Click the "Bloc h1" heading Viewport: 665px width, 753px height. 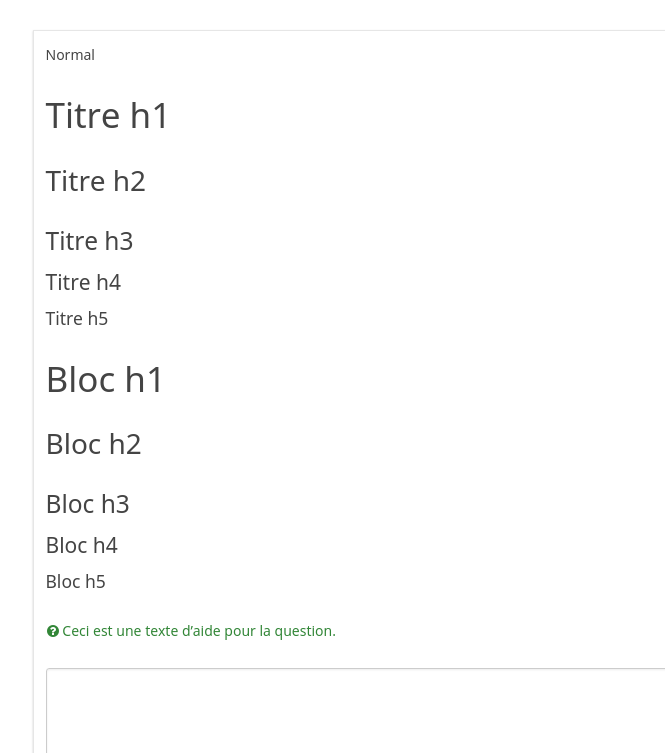point(105,380)
